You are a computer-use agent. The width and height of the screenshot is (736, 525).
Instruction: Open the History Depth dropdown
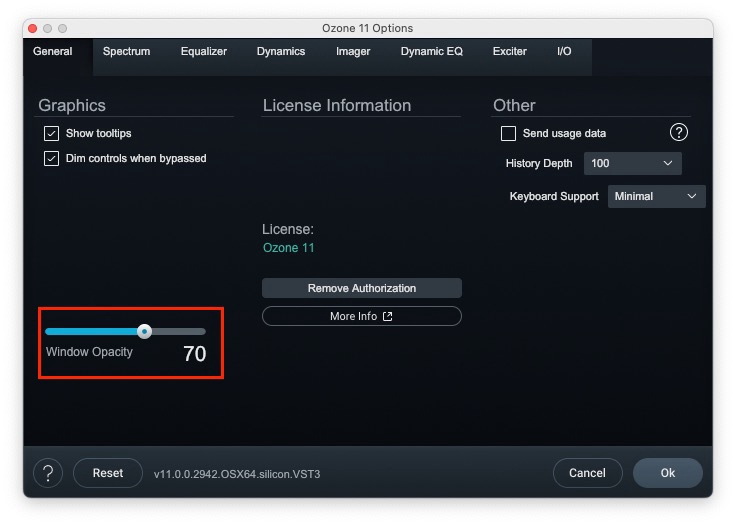pyautogui.click(x=632, y=163)
